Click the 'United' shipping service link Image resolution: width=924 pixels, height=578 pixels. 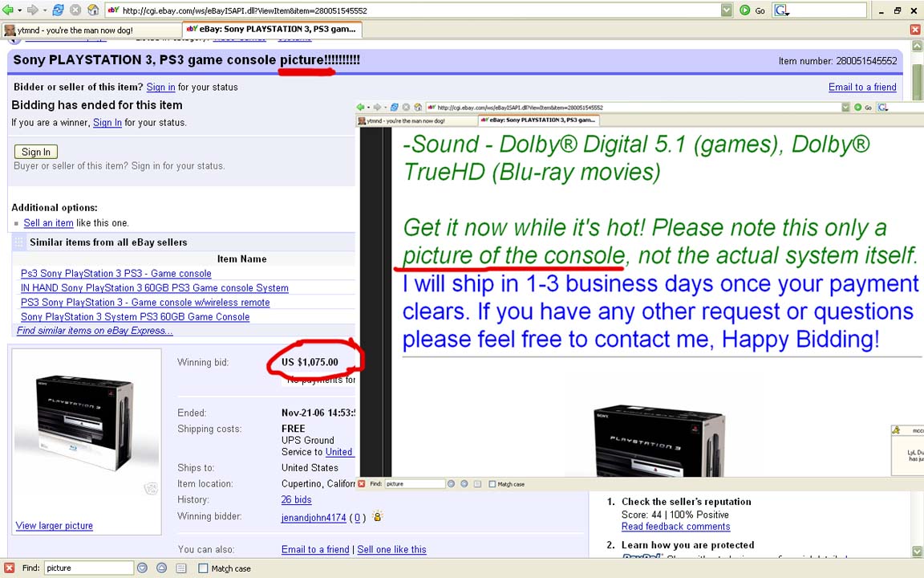click(338, 452)
